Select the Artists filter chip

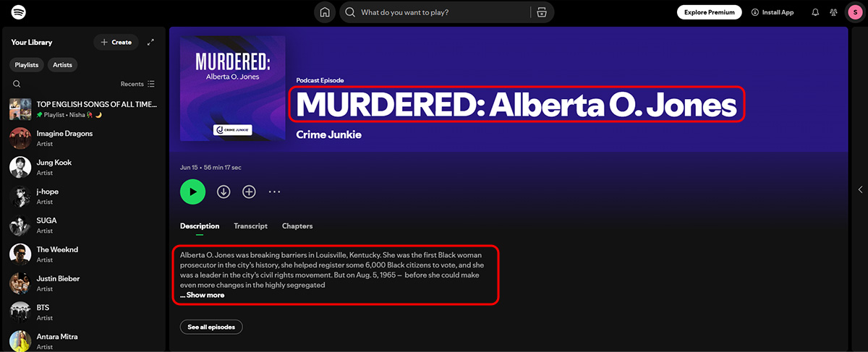(63, 65)
